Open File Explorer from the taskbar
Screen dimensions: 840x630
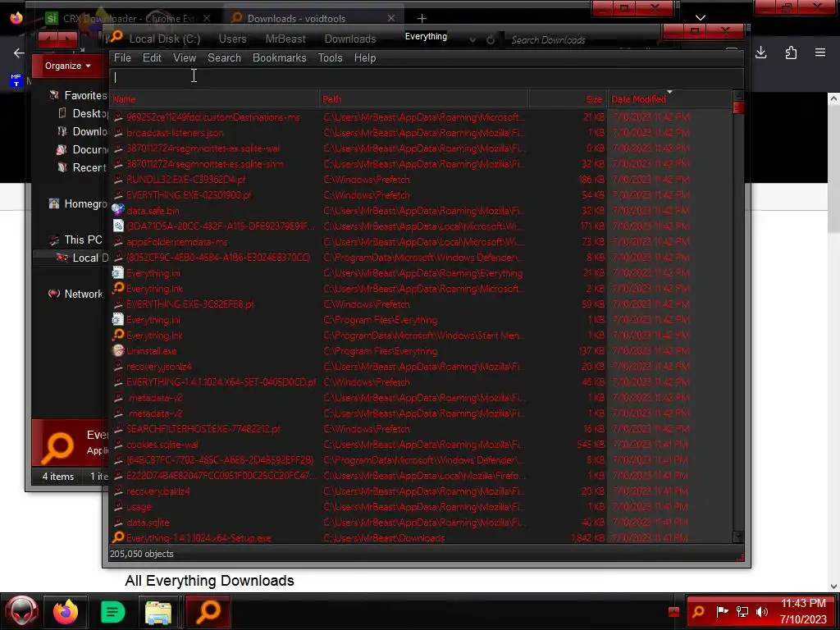(x=158, y=611)
